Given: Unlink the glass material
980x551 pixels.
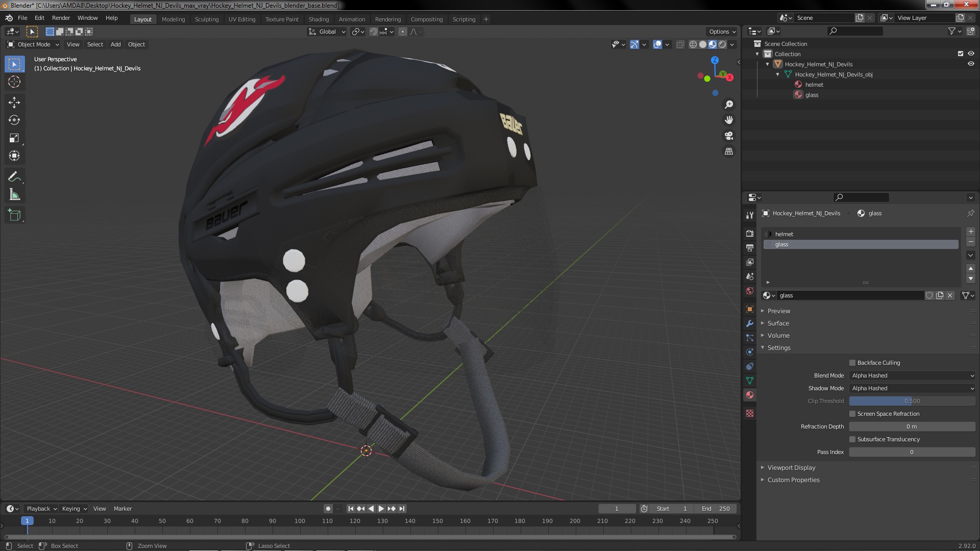Looking at the screenshot, I should (950, 295).
